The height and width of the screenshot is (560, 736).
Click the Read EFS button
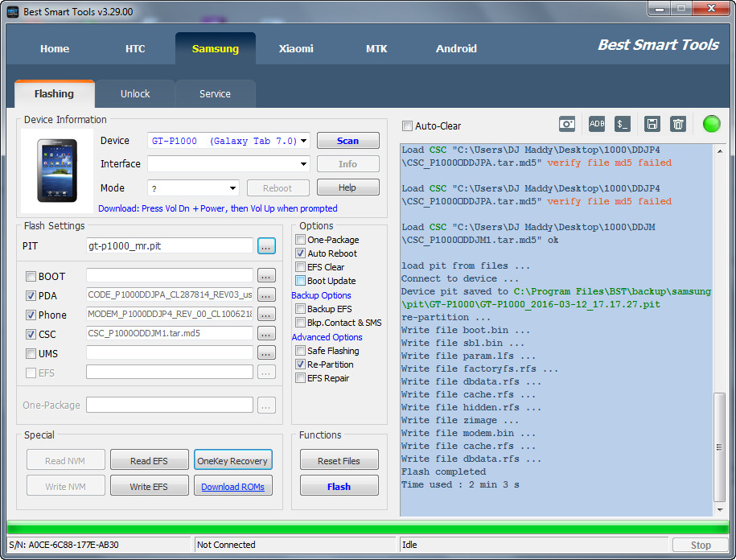pyautogui.click(x=150, y=460)
